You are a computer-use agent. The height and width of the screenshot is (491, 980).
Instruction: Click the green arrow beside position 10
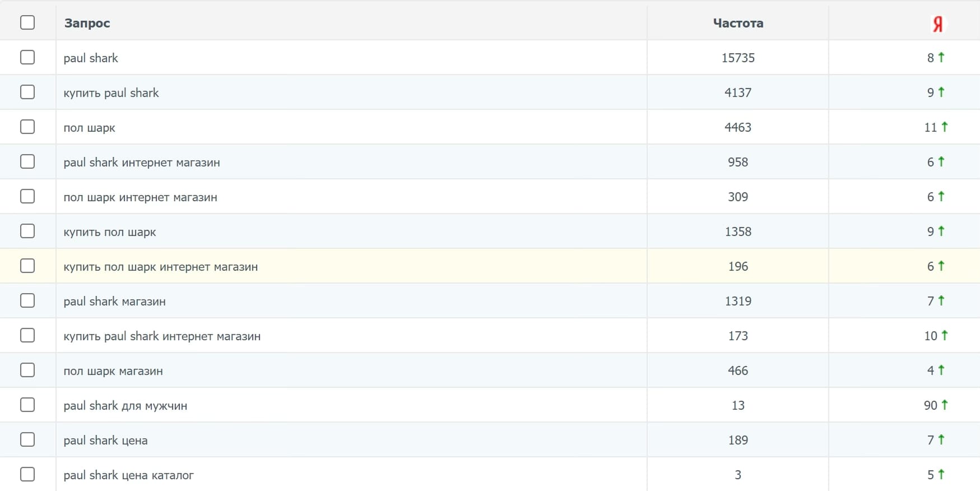pos(945,335)
